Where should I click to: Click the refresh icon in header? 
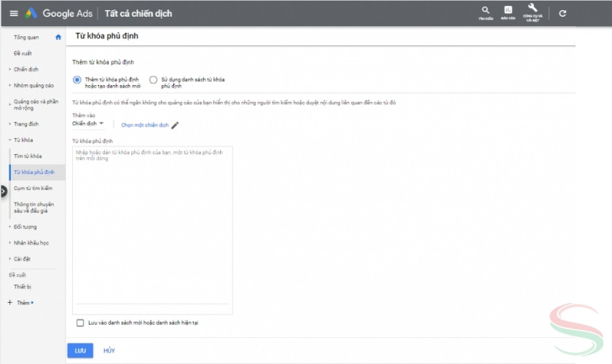coord(562,13)
